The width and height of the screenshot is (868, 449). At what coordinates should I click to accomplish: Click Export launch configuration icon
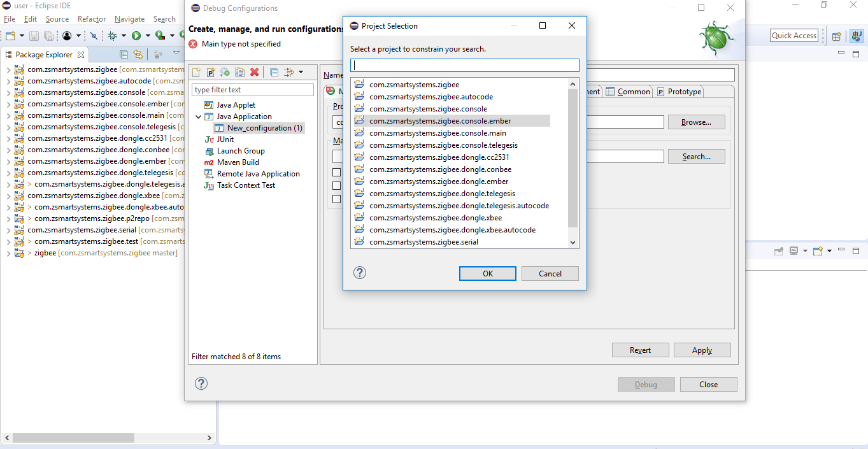click(225, 72)
